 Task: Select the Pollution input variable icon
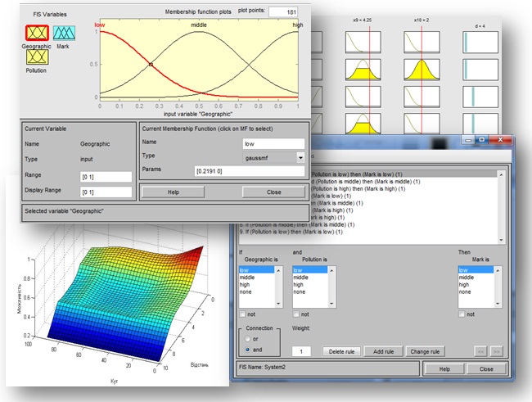point(36,57)
